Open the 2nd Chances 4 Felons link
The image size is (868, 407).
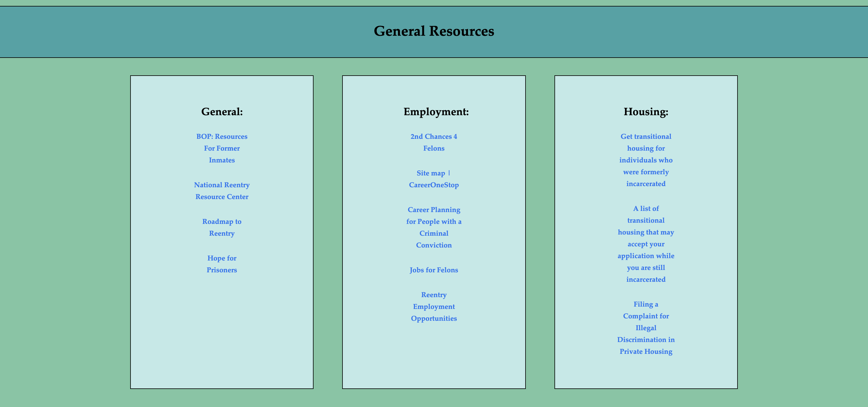coord(434,142)
